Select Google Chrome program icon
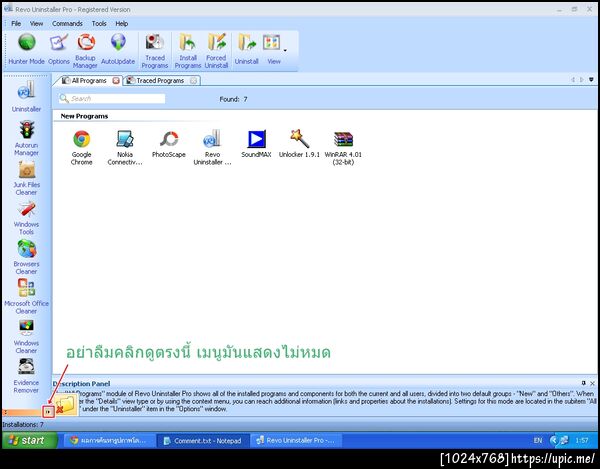The image size is (600, 469). (82, 148)
